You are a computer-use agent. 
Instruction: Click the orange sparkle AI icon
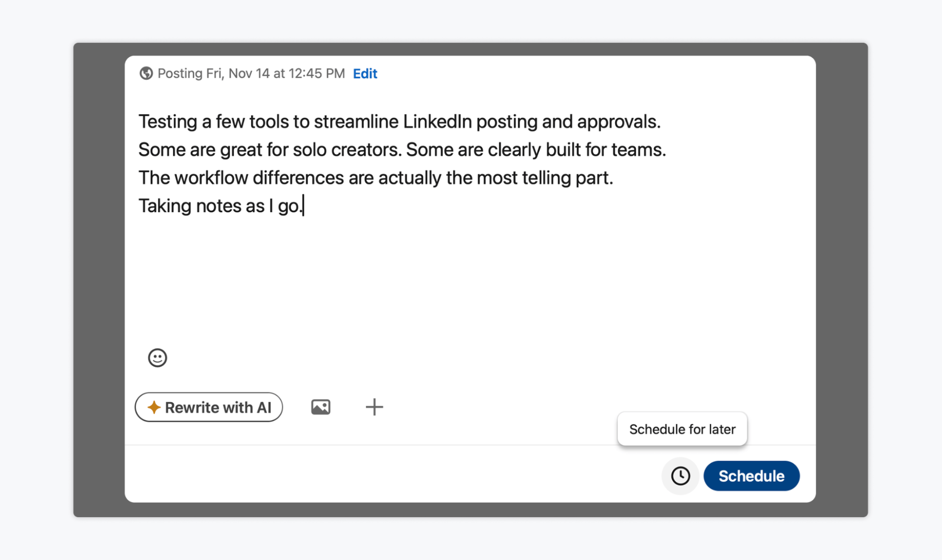[x=154, y=407]
